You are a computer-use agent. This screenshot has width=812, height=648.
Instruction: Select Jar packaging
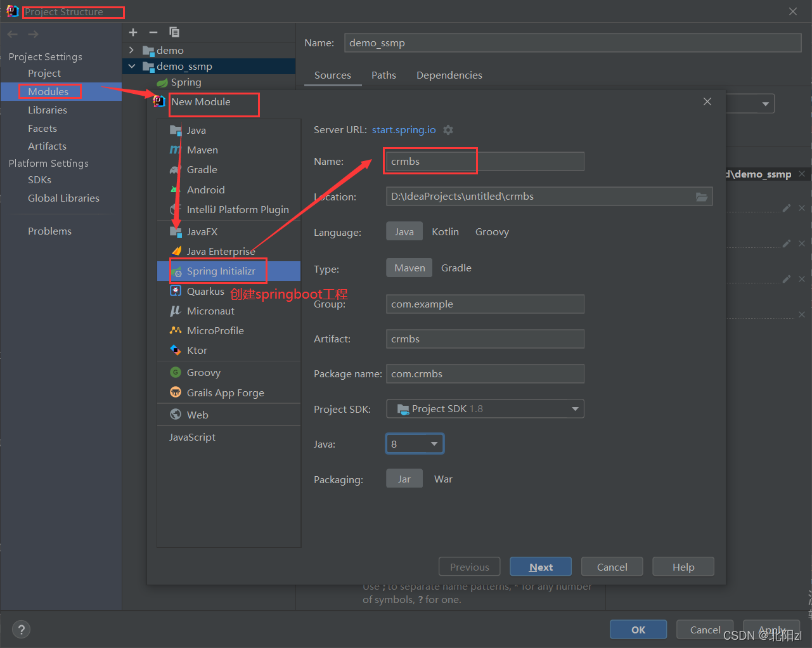tap(404, 479)
